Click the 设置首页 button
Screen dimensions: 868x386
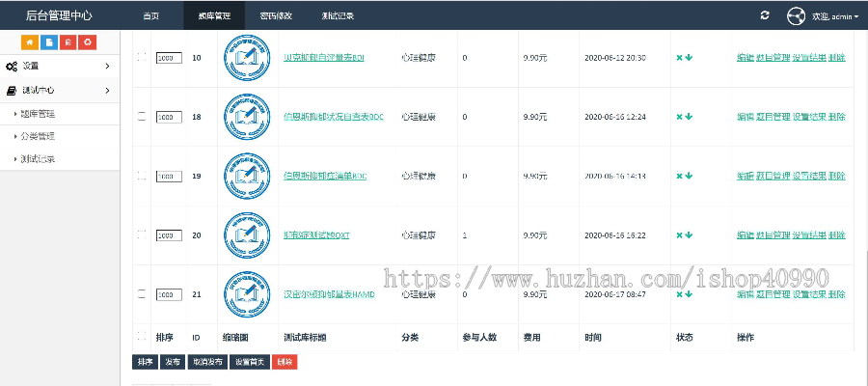click(250, 362)
